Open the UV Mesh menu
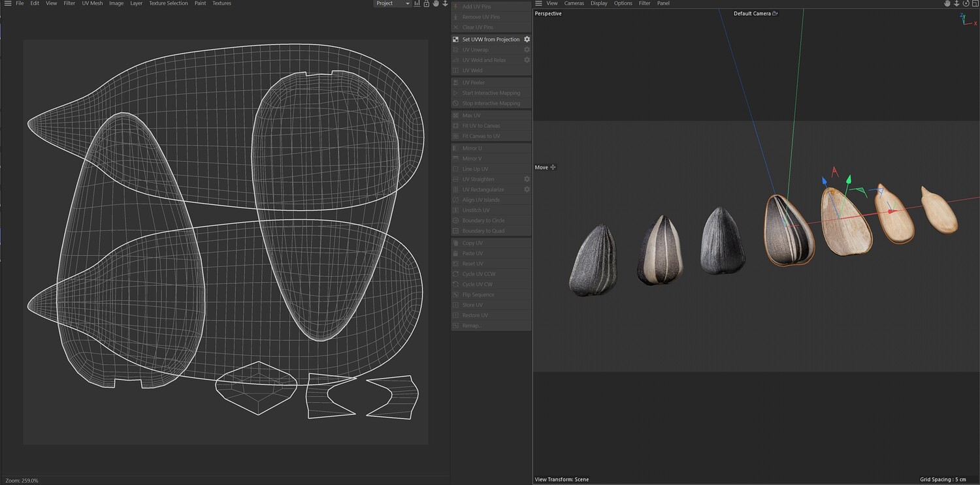The width and height of the screenshot is (980, 485). tap(92, 4)
